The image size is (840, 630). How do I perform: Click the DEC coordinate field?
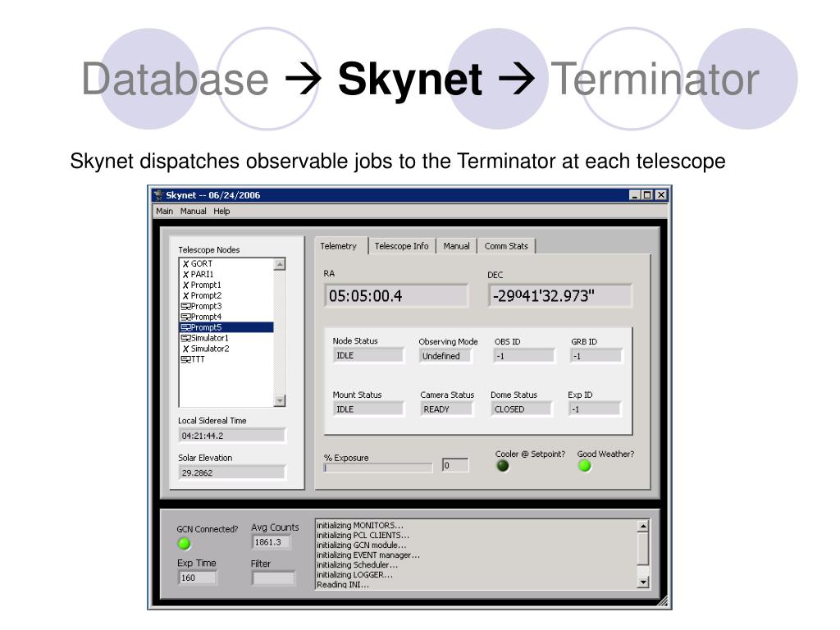point(559,295)
